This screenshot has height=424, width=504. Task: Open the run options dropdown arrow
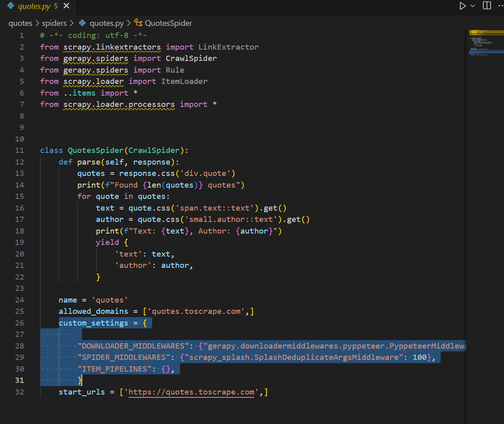(x=473, y=6)
